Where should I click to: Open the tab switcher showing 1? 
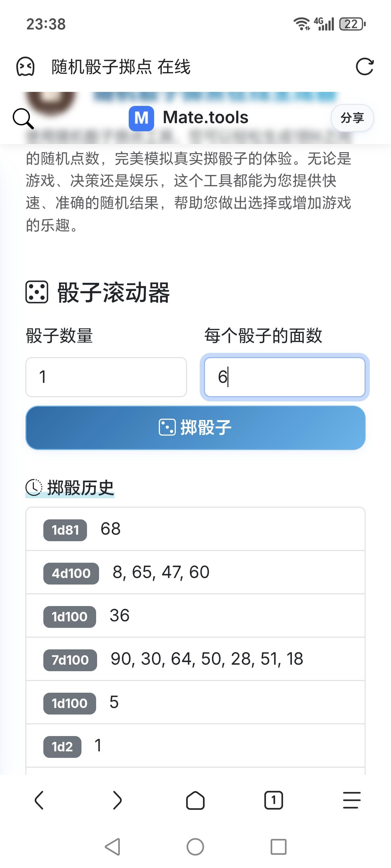coord(273,800)
